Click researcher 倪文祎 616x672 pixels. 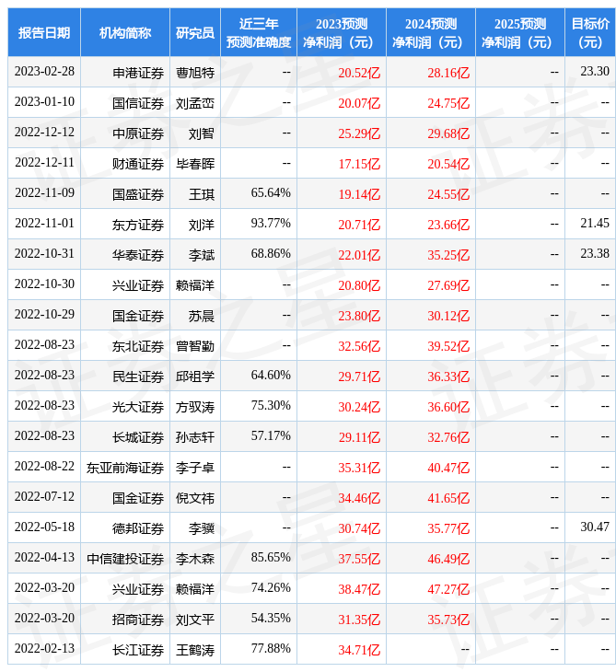195,498
